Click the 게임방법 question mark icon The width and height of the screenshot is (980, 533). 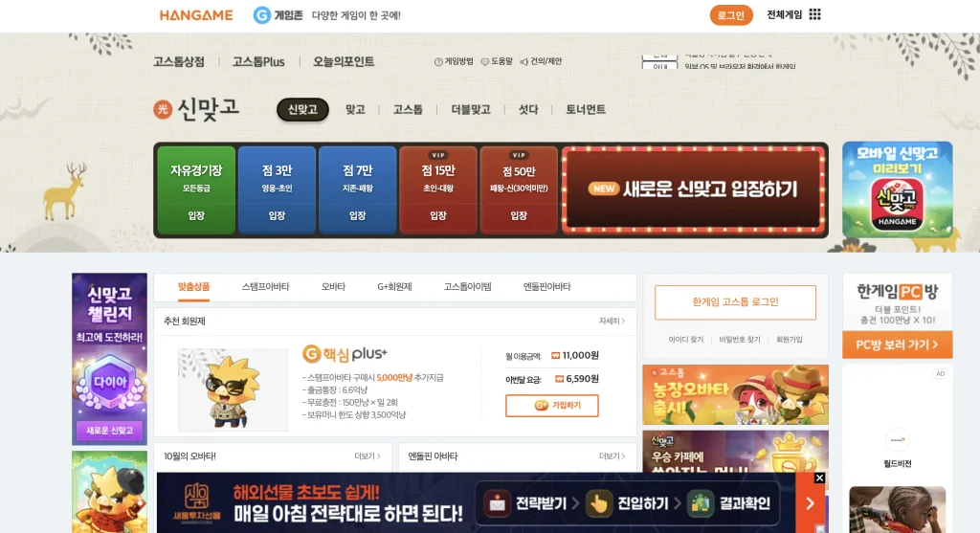click(x=438, y=61)
